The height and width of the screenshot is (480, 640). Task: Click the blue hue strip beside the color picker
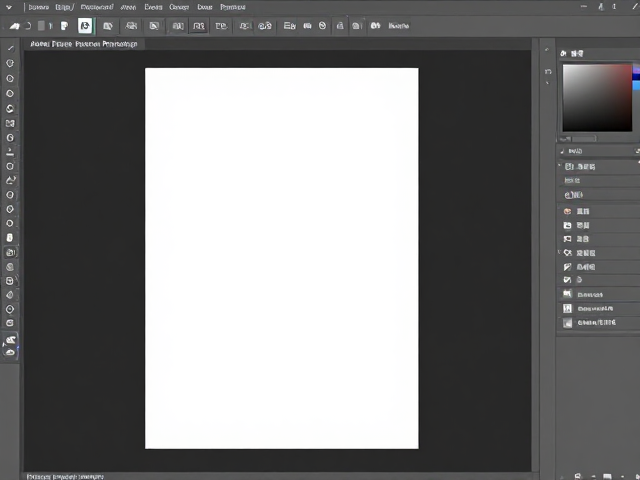636,79
